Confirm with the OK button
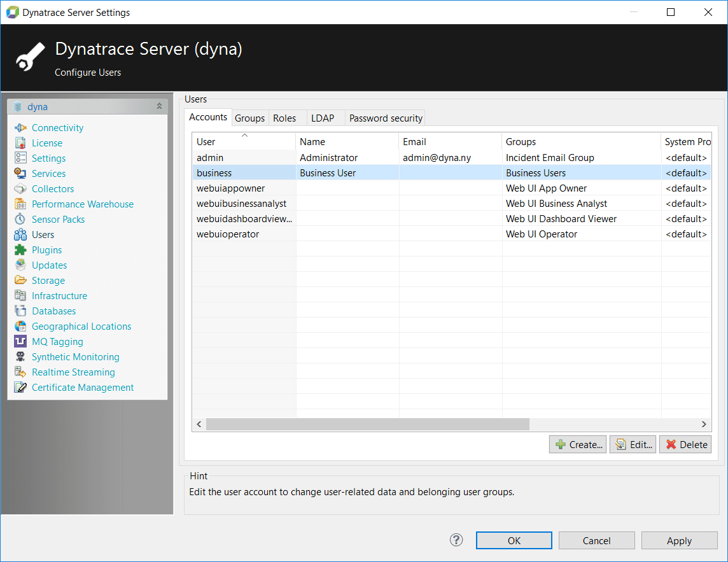Viewport: 728px width, 562px height. [514, 540]
